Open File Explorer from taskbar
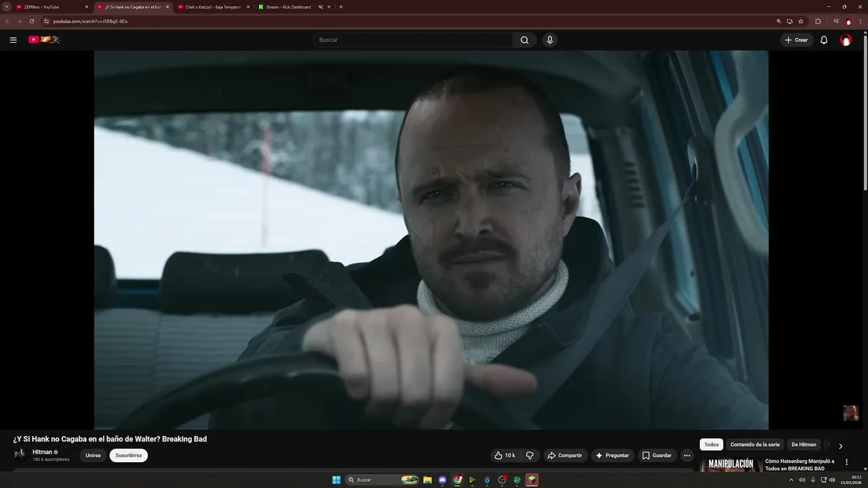The image size is (868, 488). tap(427, 480)
